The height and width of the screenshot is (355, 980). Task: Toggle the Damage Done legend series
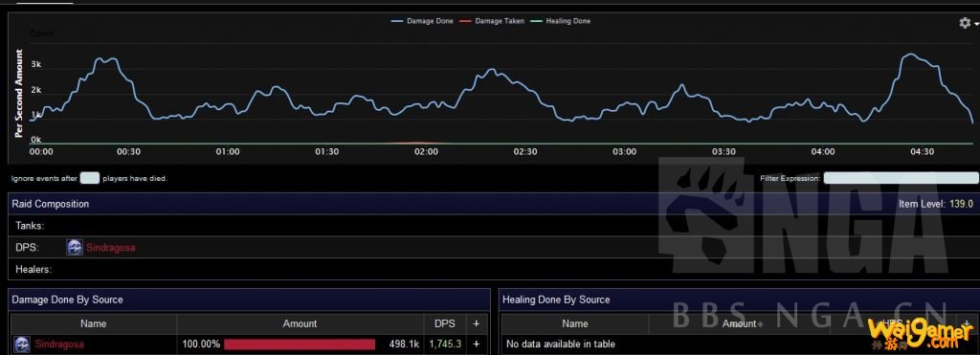tap(422, 21)
